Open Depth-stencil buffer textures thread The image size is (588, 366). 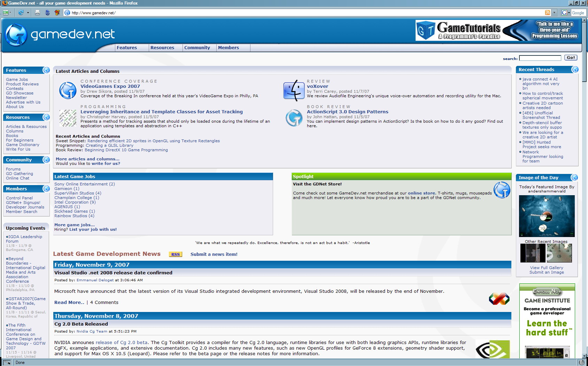(x=542, y=125)
